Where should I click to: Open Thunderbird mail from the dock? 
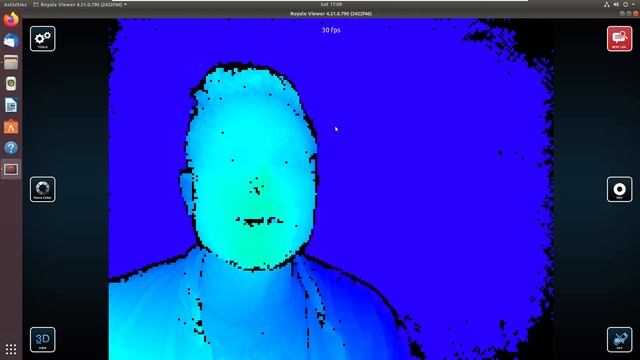pos(11,41)
